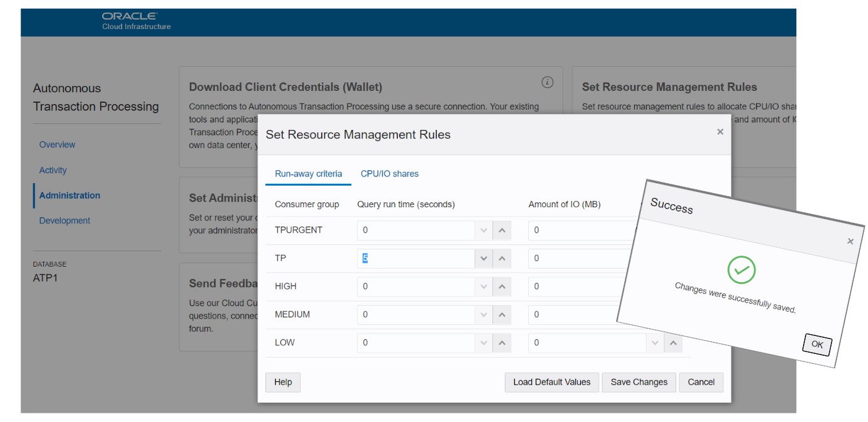Click the TPURGENT Amount of IO field
The height and width of the screenshot is (422, 868).
tap(582, 230)
